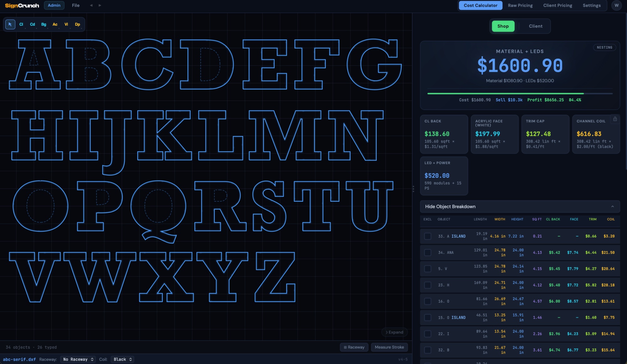
Task: Select the Cl tool in the toolbar
Action: [x=21, y=24]
